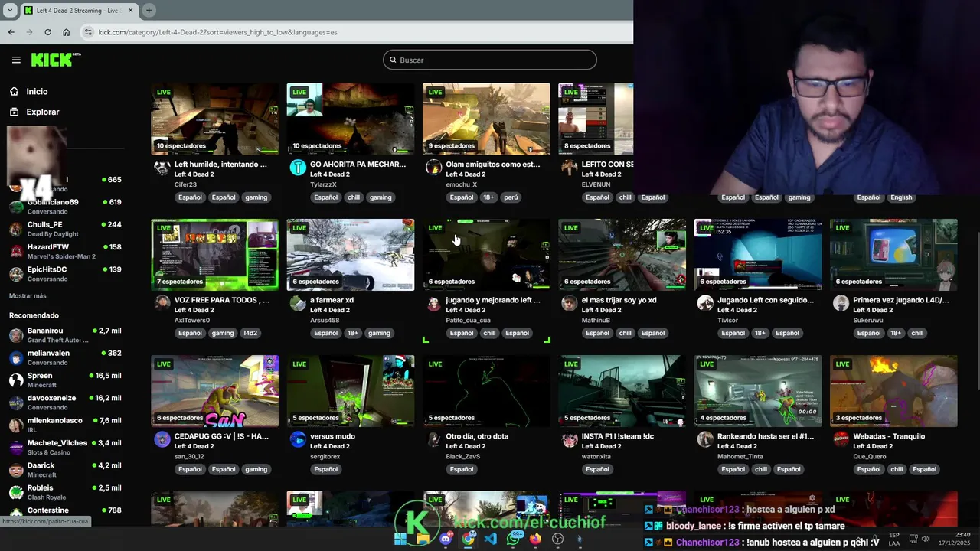Open Firefox from the taskbar

535,539
